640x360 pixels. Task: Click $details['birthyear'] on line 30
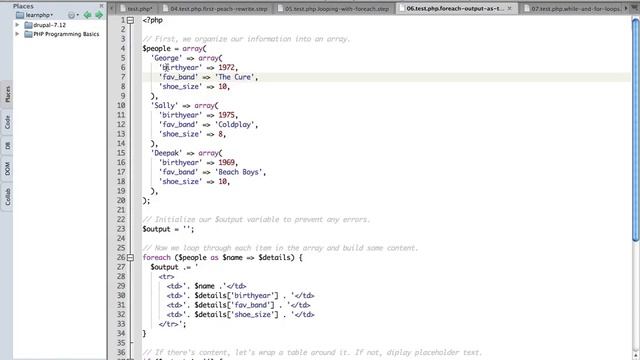coord(236,296)
